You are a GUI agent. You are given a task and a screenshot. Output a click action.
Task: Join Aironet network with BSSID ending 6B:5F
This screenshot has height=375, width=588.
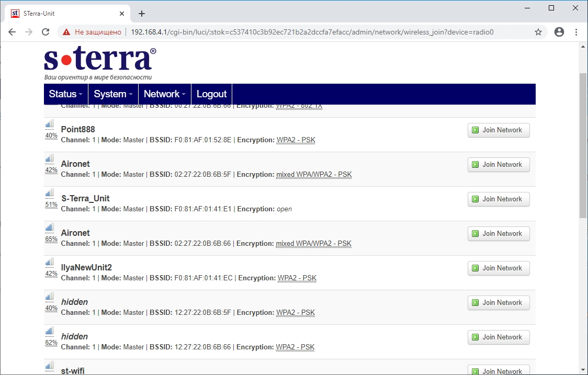(499, 165)
